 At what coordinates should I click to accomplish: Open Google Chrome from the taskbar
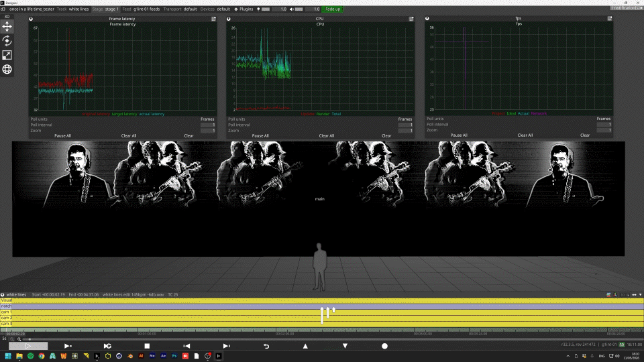point(42,356)
